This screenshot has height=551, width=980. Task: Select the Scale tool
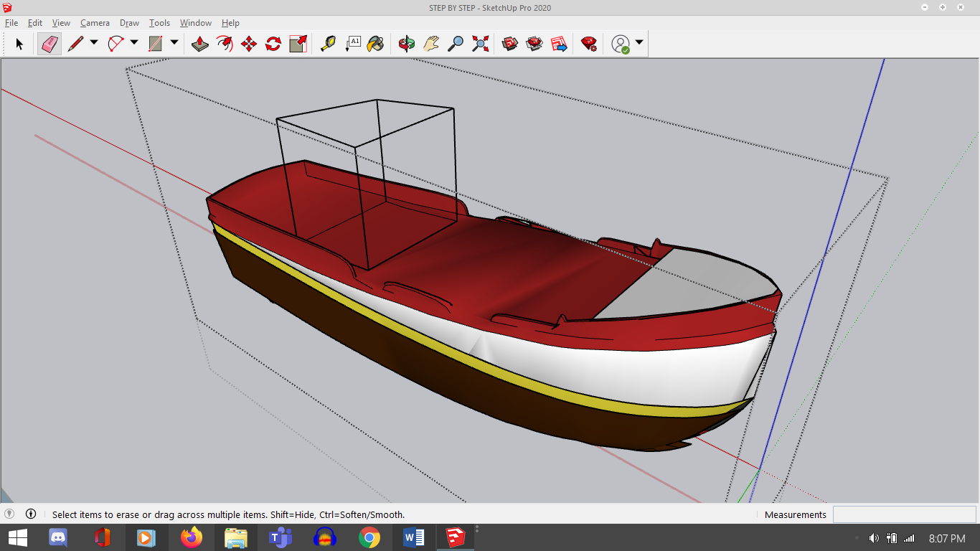[x=298, y=44]
